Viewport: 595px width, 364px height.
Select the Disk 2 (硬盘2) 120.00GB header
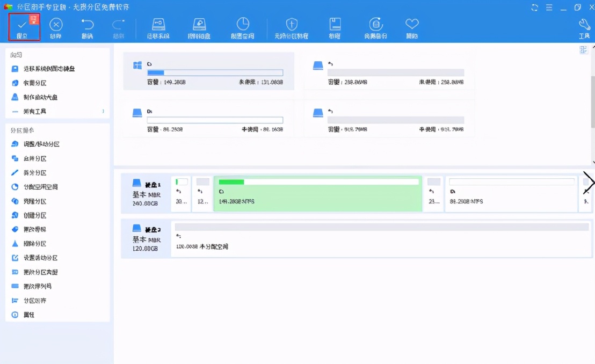point(146,238)
